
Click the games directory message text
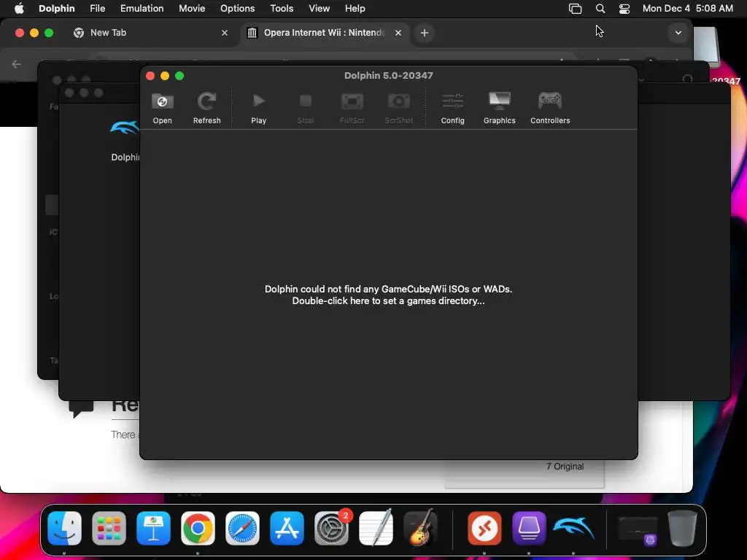pyautogui.click(x=388, y=295)
